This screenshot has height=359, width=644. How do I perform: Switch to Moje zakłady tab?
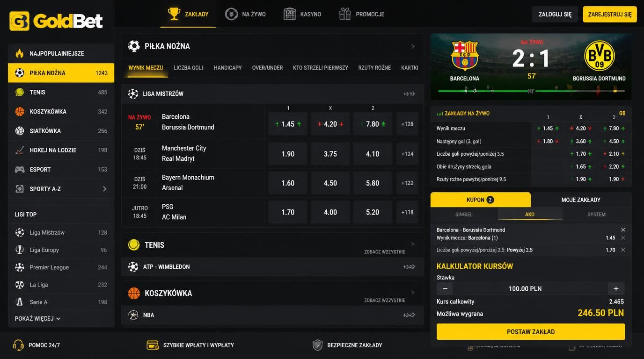coord(581,200)
